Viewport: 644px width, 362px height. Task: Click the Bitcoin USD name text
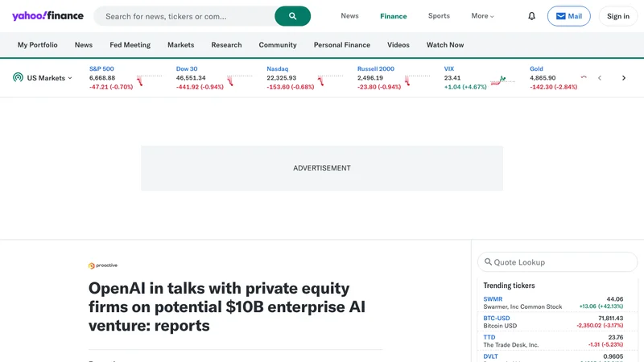500,326
